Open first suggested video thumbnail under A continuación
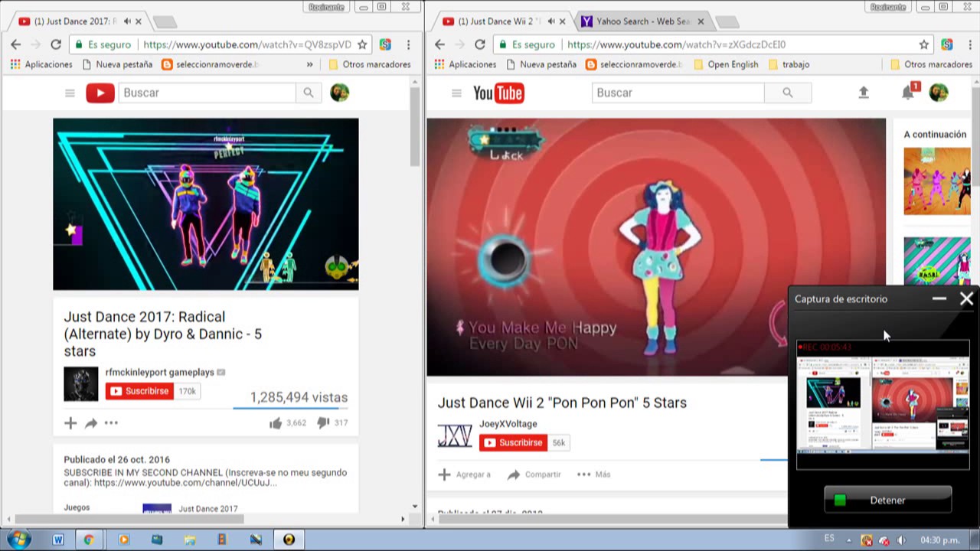Image resolution: width=980 pixels, height=551 pixels. [x=936, y=181]
